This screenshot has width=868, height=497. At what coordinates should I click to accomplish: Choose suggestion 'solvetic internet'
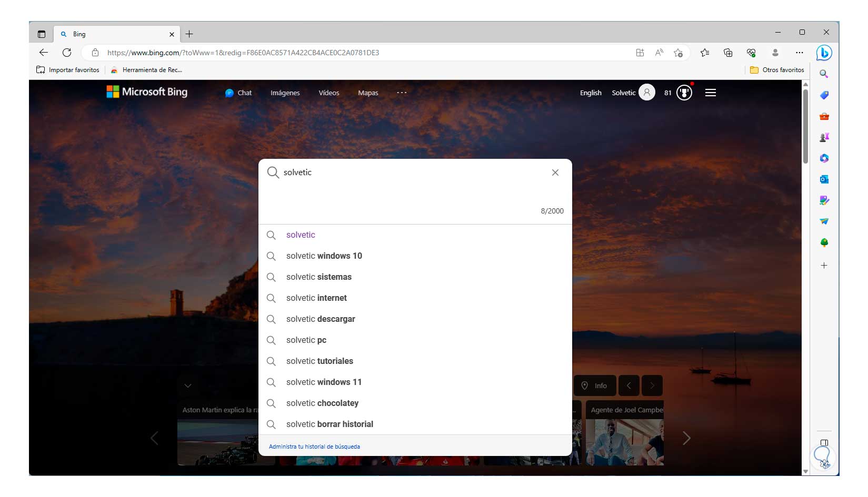point(415,298)
